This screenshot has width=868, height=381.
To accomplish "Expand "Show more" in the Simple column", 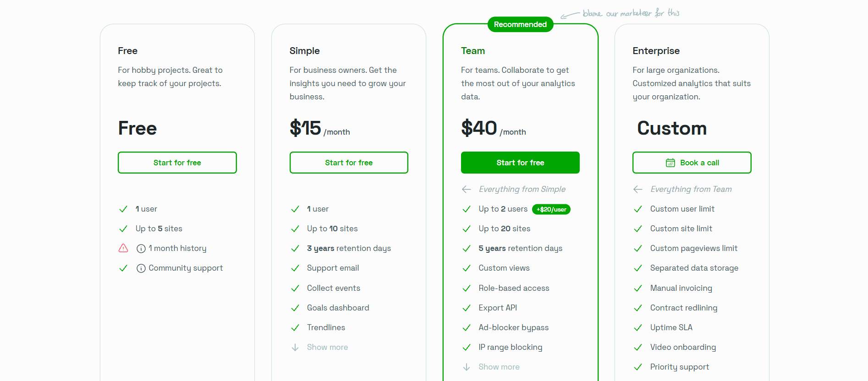I will pyautogui.click(x=327, y=347).
